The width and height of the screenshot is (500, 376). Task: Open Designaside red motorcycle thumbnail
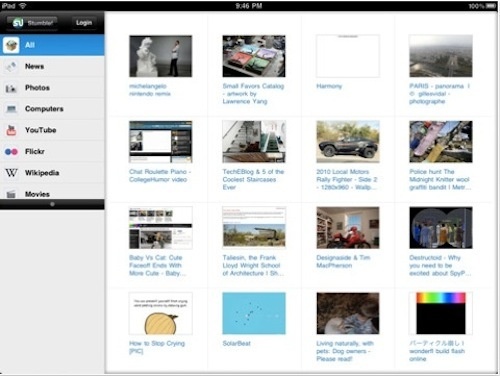pyautogui.click(x=348, y=228)
